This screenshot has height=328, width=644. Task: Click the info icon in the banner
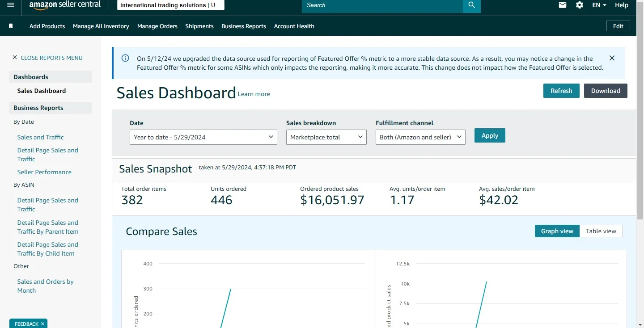[125, 58]
